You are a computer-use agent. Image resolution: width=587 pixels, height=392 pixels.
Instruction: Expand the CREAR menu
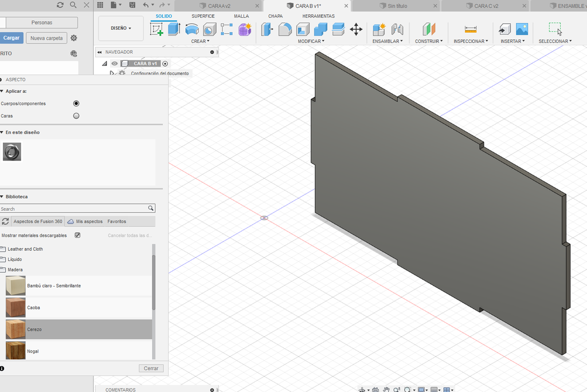[200, 41]
